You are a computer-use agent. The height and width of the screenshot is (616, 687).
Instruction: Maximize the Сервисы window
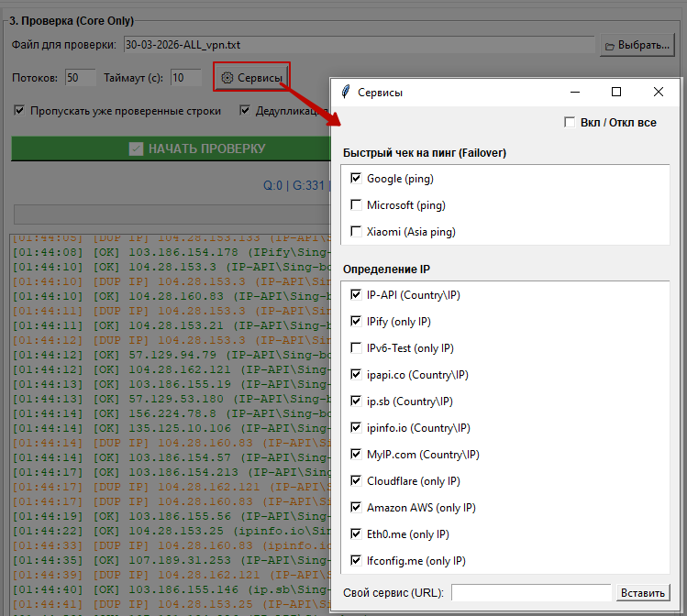(x=616, y=92)
